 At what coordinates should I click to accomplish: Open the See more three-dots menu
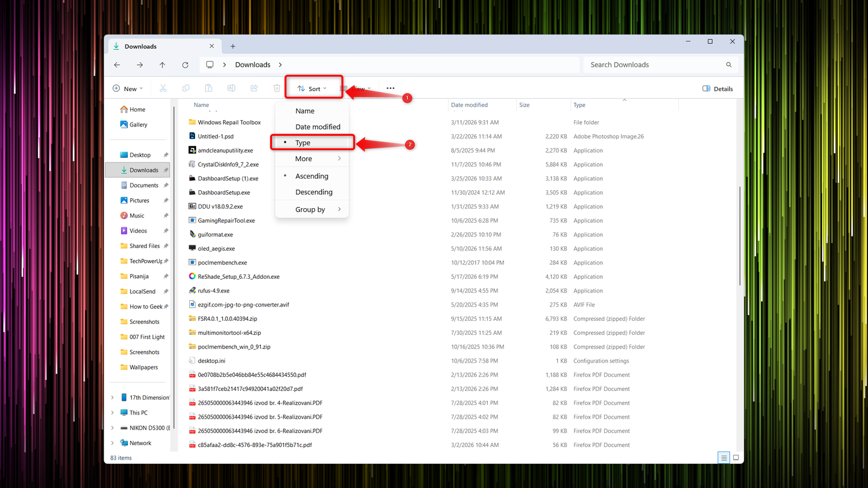391,88
